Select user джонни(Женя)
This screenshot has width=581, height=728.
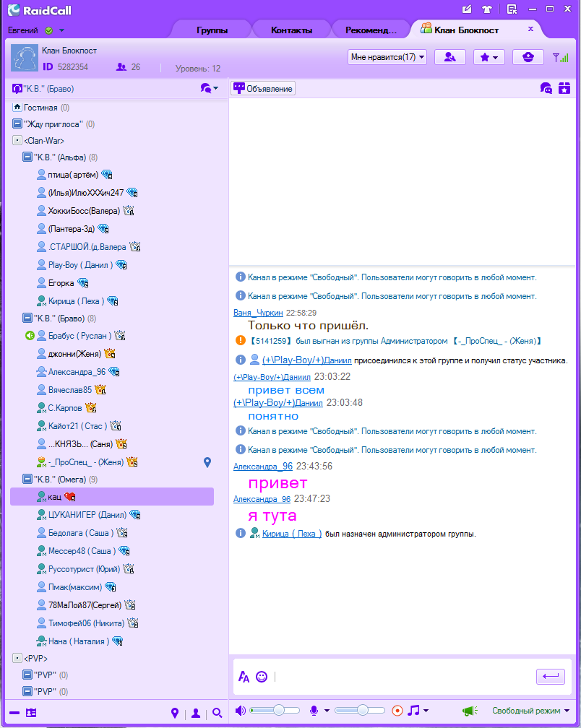click(74, 354)
